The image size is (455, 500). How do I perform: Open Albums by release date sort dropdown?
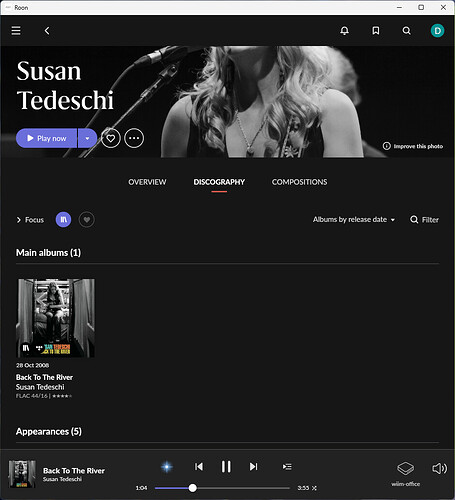[x=354, y=219]
